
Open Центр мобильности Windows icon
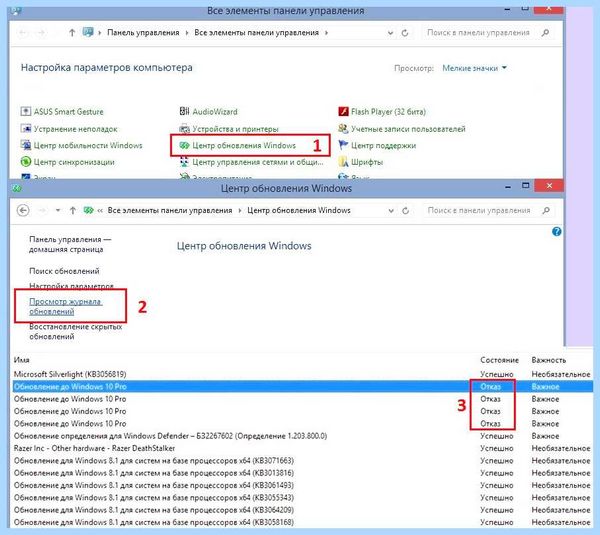coord(26,145)
